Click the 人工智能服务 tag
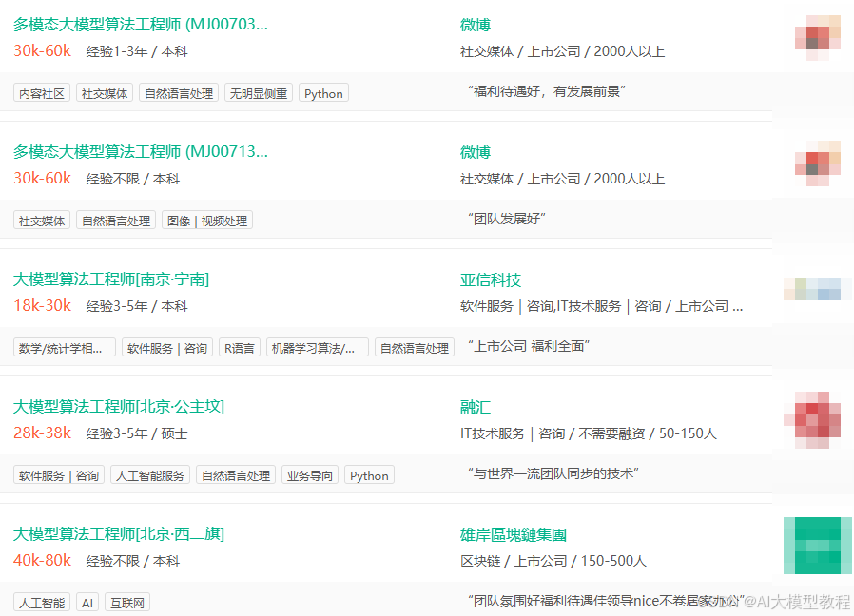Screen dimensions: 854x616 point(150,475)
